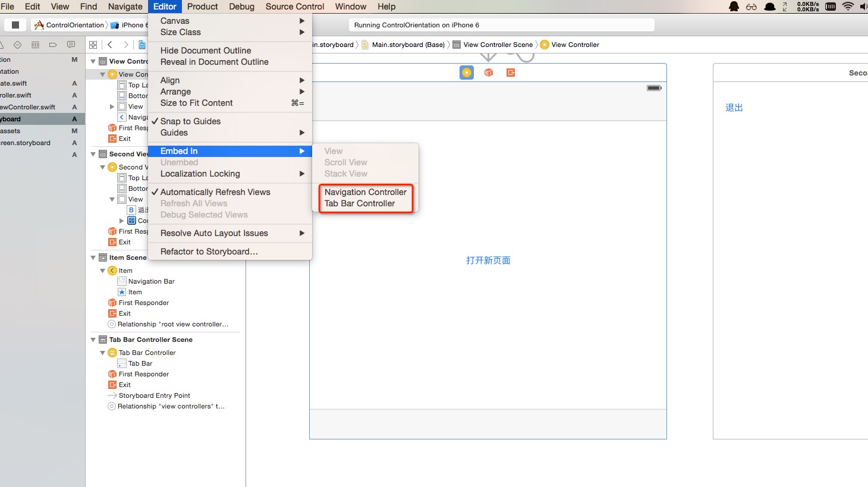Screen dimensions: 868x487
Task: Click the Exit icon in scene dock
Action: (510, 73)
